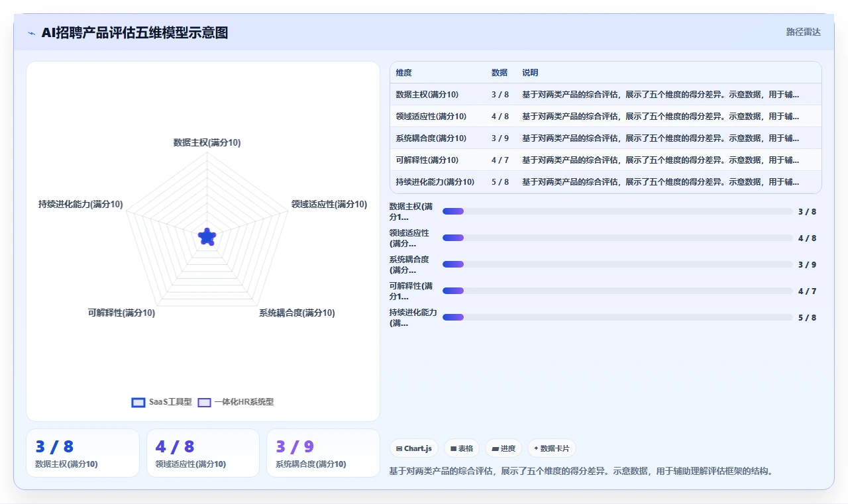
Task: Click the radar axis label 领域适应性(满分10)
Action: 329,205
